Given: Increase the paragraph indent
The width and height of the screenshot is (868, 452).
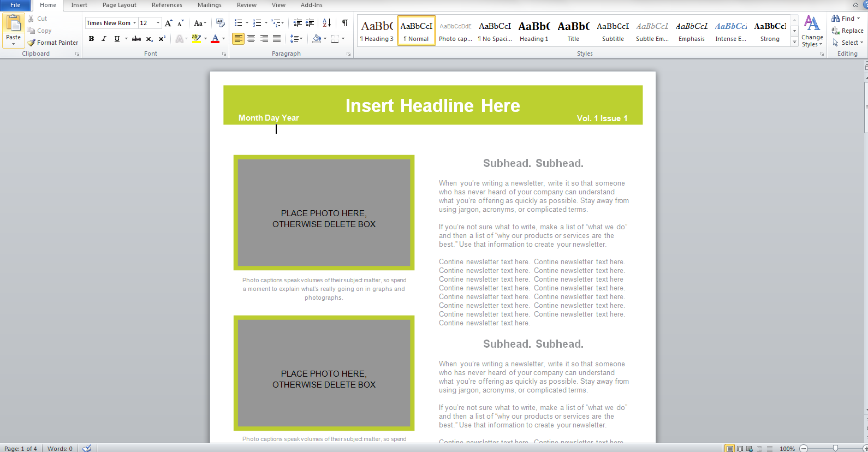Looking at the screenshot, I should (x=310, y=23).
